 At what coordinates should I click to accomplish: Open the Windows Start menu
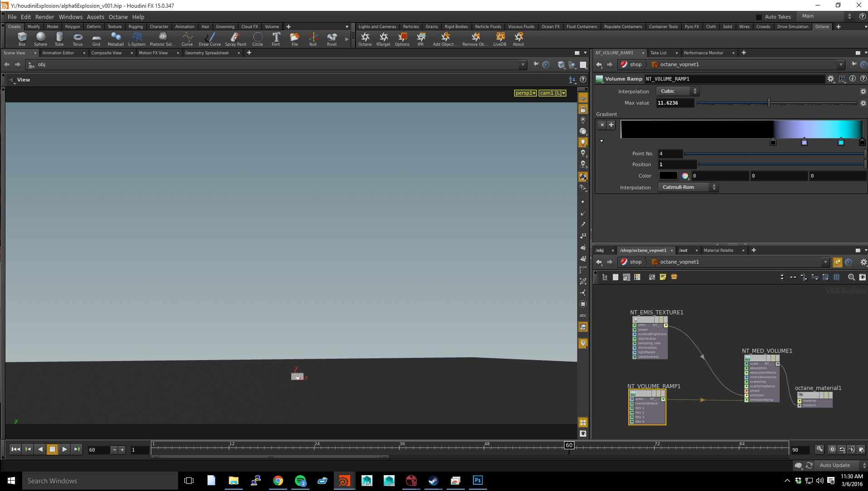coord(11,481)
